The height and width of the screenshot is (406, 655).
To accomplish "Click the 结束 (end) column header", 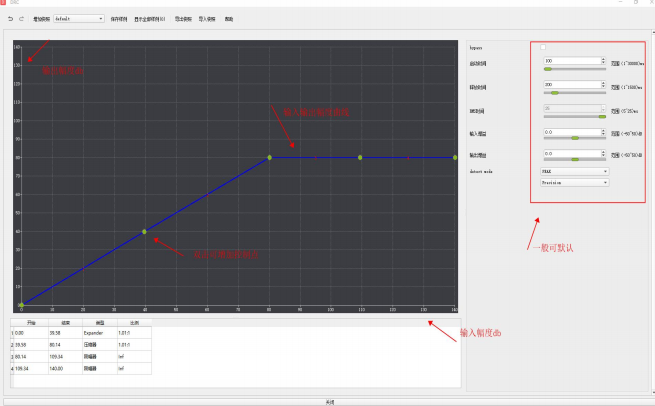I will tap(66, 323).
